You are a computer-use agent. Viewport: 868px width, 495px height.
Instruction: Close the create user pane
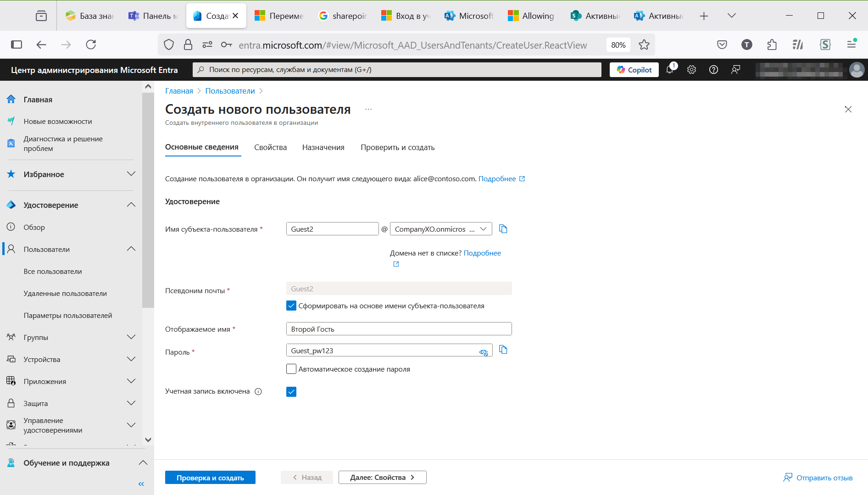[x=848, y=109]
